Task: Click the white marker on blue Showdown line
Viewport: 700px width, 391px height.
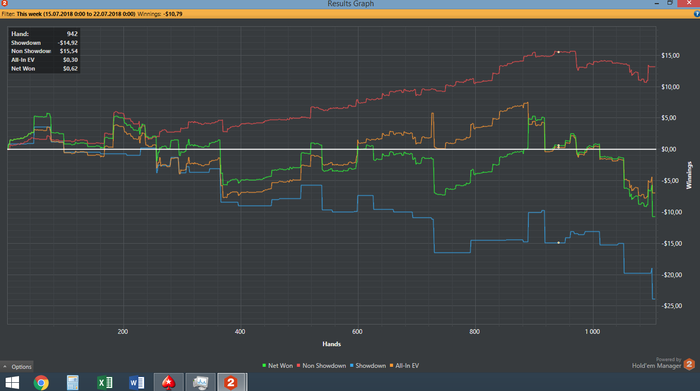Action: (558, 243)
